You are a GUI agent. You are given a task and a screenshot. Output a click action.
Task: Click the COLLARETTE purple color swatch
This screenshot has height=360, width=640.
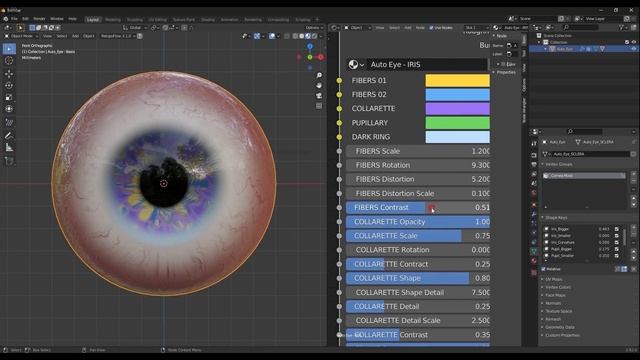[457, 109]
